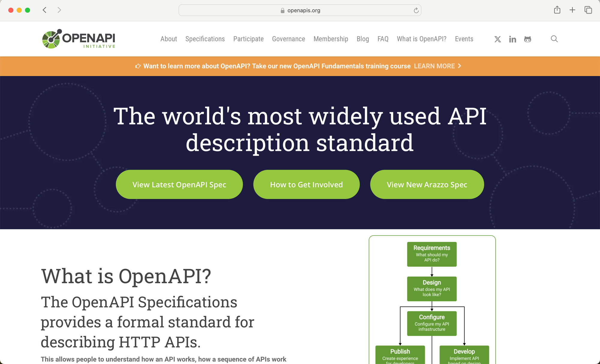Go back with the browser arrow
The image size is (600, 364).
pos(45,10)
